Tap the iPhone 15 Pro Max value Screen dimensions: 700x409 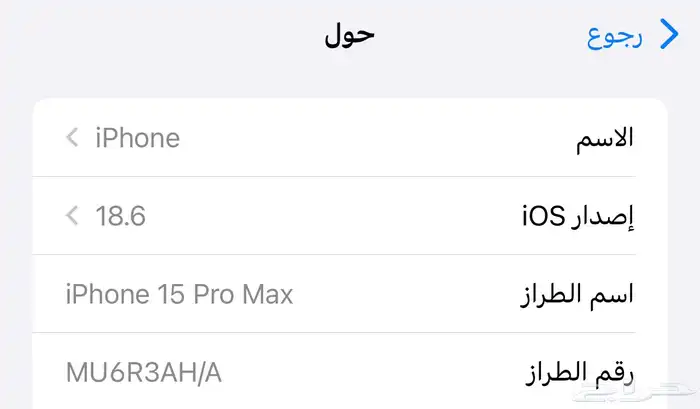point(179,294)
